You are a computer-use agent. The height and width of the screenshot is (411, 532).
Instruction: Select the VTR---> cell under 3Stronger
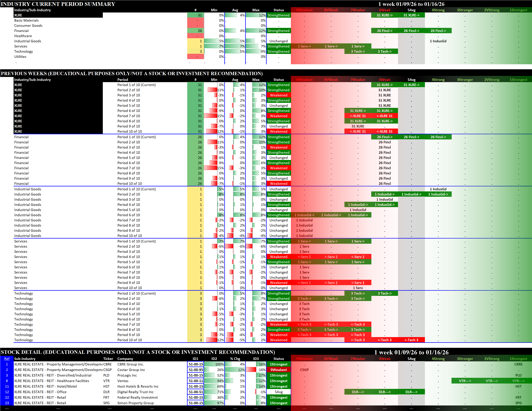465,381
